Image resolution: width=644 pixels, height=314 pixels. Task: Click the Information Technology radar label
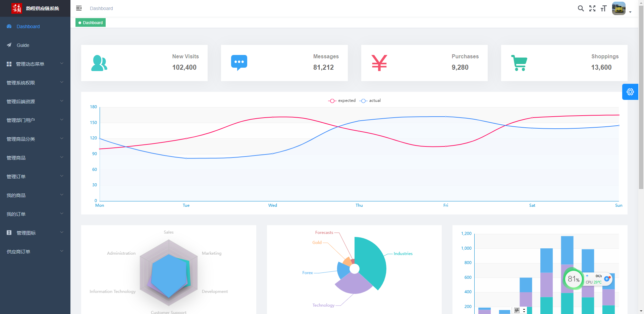pos(113,291)
